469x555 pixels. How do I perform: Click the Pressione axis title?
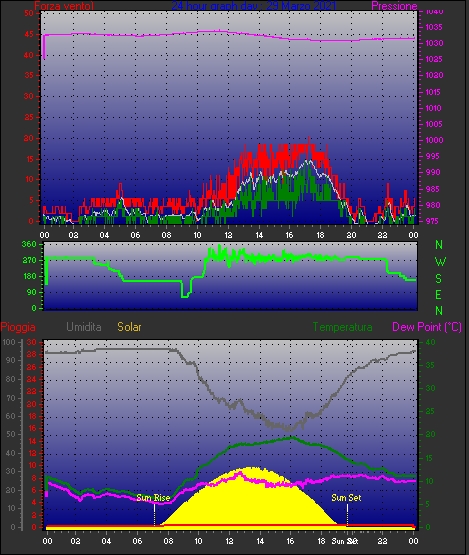[x=394, y=6]
